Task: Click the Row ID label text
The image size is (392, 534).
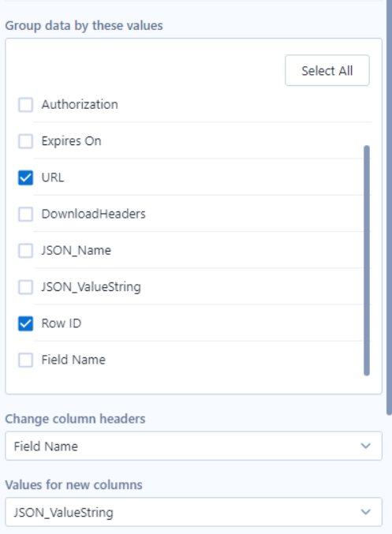Action: tap(62, 323)
